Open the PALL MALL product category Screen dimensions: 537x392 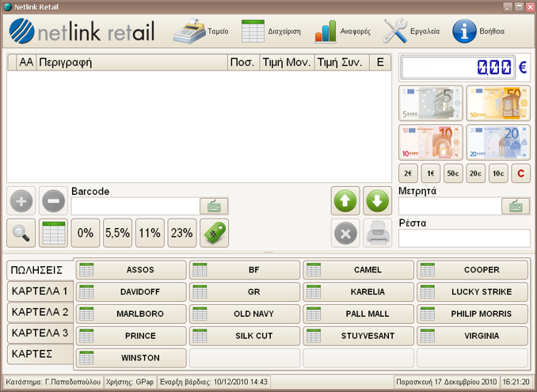point(358,314)
